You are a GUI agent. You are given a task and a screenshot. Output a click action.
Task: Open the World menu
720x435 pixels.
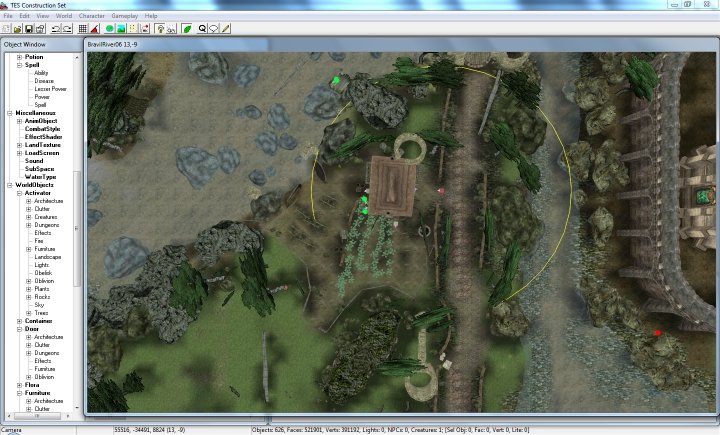tap(64, 16)
